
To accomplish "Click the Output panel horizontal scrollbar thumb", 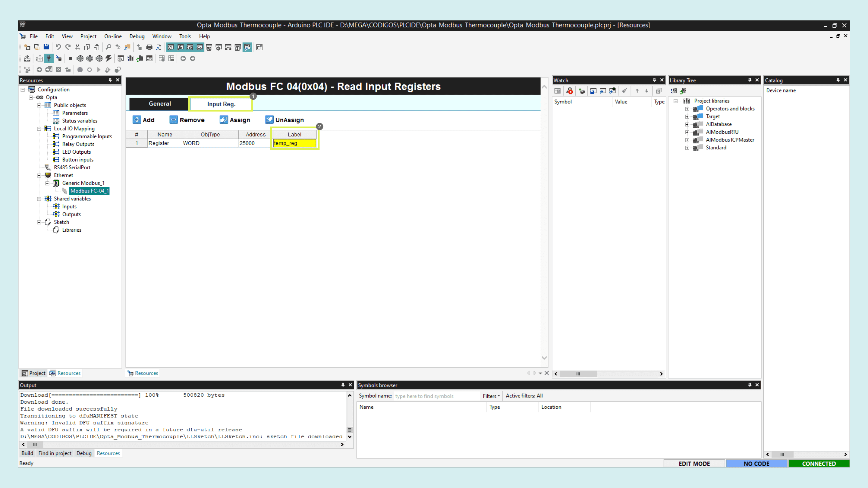I will (x=35, y=445).
